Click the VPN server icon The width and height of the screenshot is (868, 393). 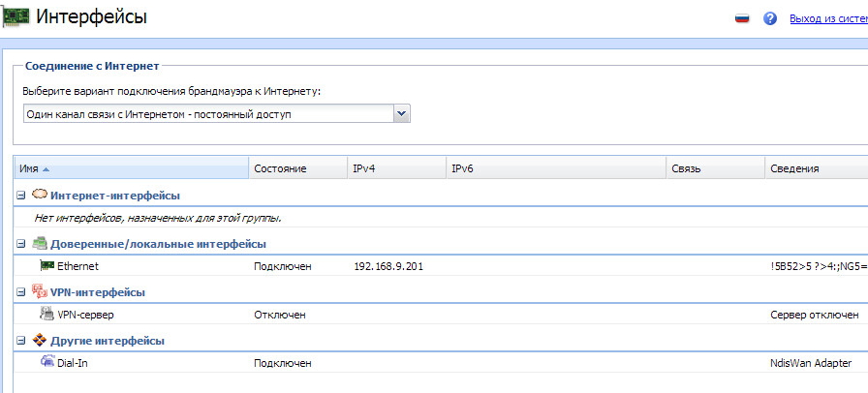(46, 314)
